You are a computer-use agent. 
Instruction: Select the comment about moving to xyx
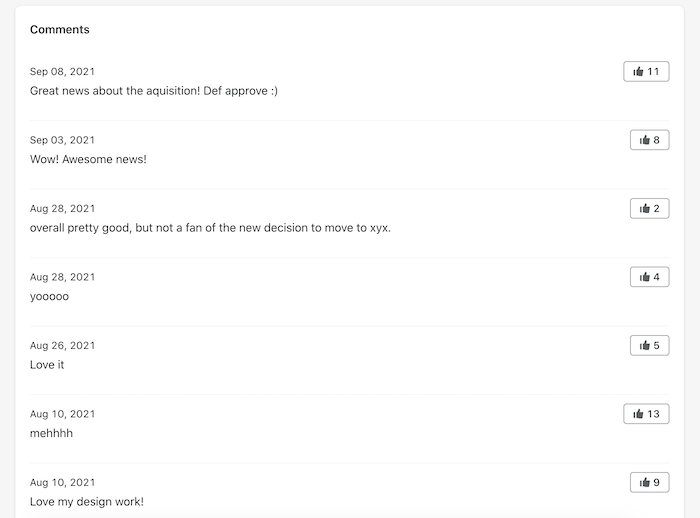pos(210,228)
